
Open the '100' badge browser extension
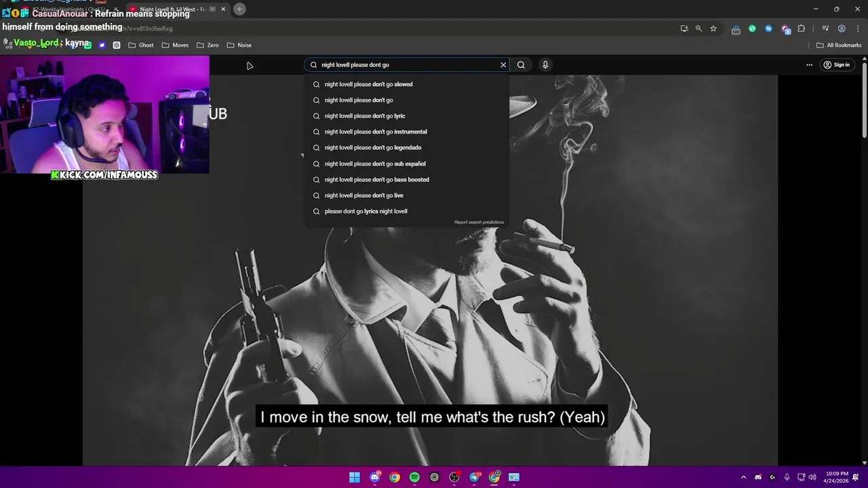tap(736, 28)
